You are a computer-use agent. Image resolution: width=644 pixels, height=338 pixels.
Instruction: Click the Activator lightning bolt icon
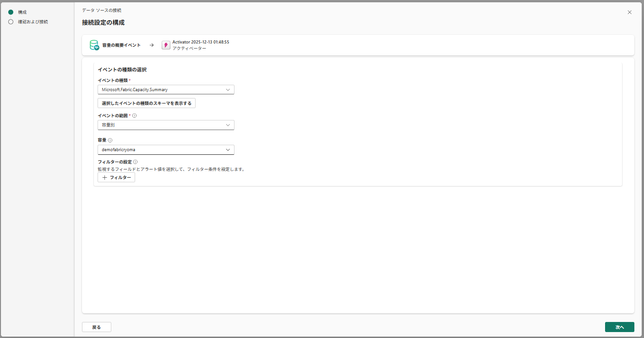[166, 45]
